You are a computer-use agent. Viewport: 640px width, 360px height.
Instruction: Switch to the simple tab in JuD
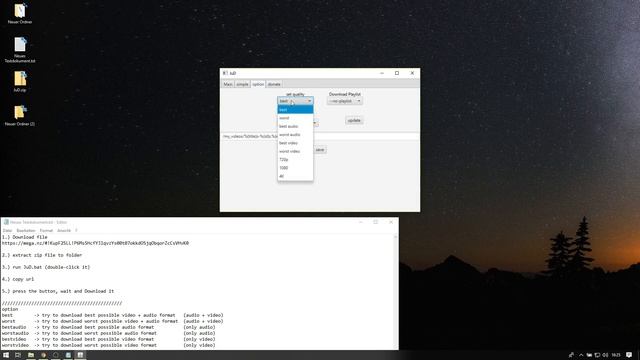point(242,84)
